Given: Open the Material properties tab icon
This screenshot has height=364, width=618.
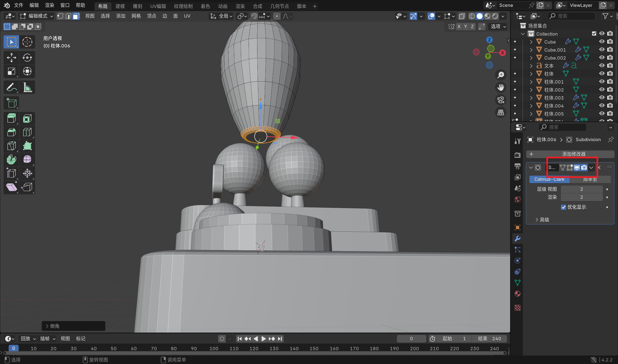Looking at the screenshot, I should (518, 294).
